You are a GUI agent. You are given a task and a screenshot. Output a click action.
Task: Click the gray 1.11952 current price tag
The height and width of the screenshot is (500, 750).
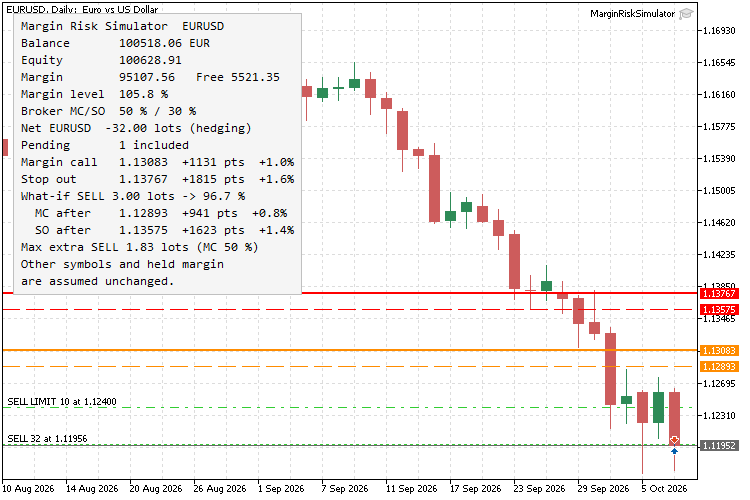[719, 445]
